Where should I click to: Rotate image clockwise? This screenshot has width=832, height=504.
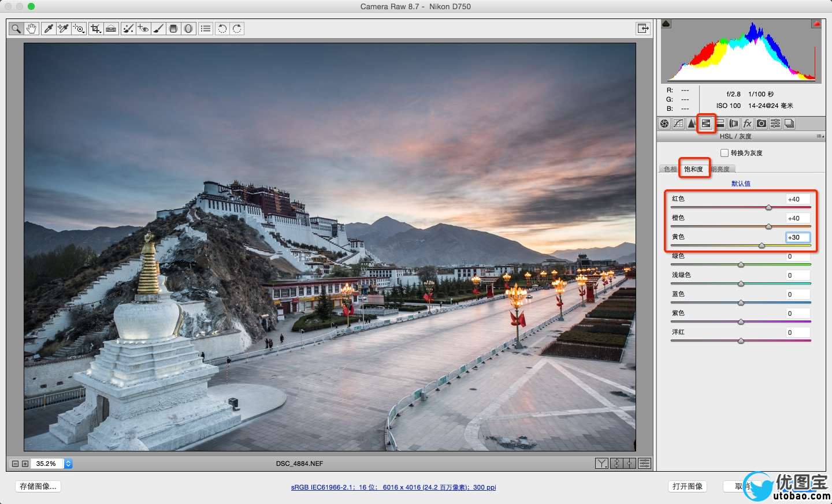(237, 28)
